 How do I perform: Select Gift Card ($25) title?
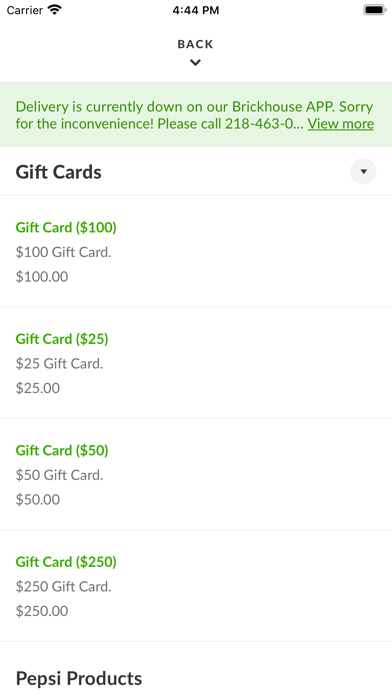point(62,339)
